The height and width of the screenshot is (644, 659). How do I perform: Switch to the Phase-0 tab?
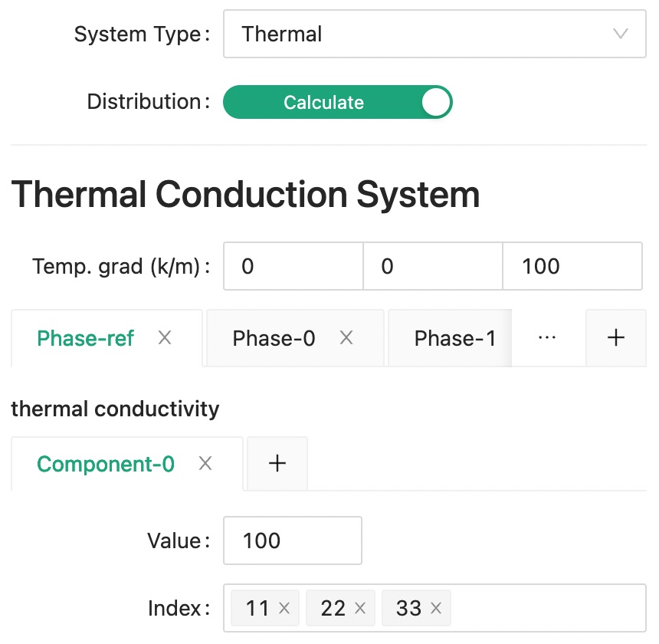274,338
